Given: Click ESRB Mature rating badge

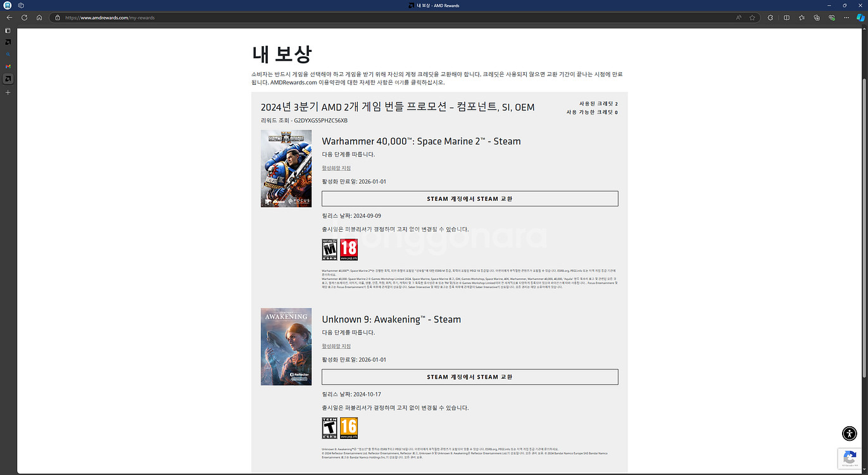Looking at the screenshot, I should pos(329,250).
